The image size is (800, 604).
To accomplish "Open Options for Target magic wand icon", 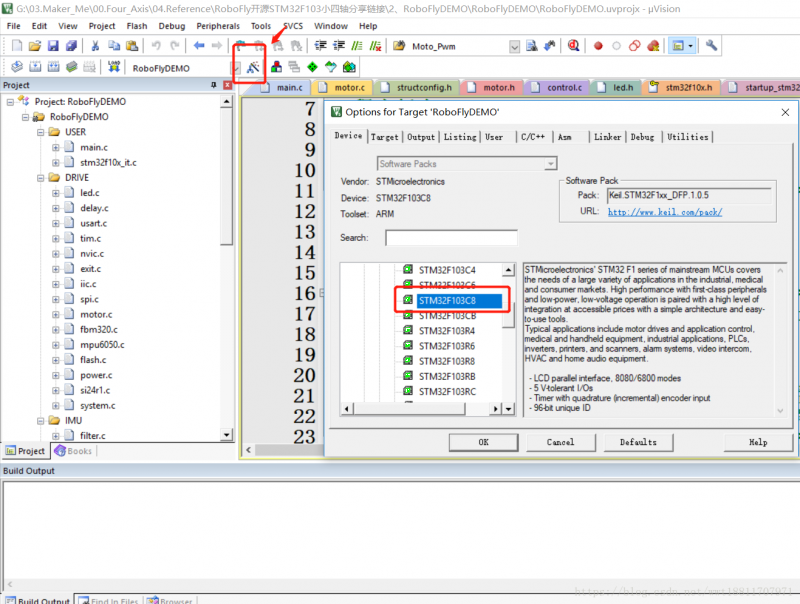I will [253, 67].
